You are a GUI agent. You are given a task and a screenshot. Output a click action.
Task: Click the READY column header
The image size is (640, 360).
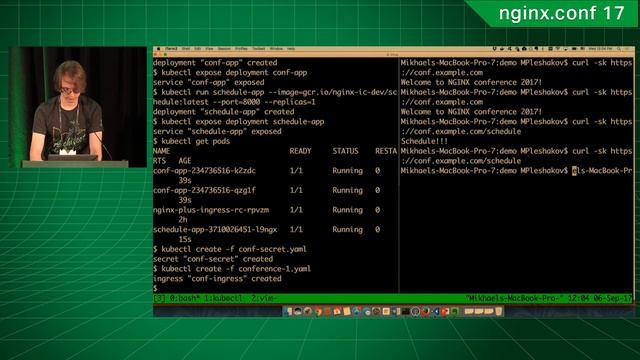300,151
